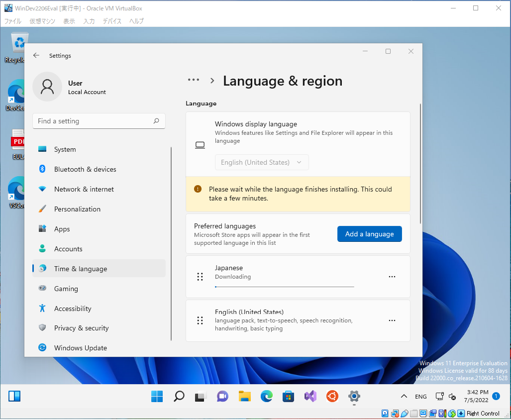Image resolution: width=511 pixels, height=420 pixels.
Task: Select System in the sidebar
Action: [x=99, y=149]
